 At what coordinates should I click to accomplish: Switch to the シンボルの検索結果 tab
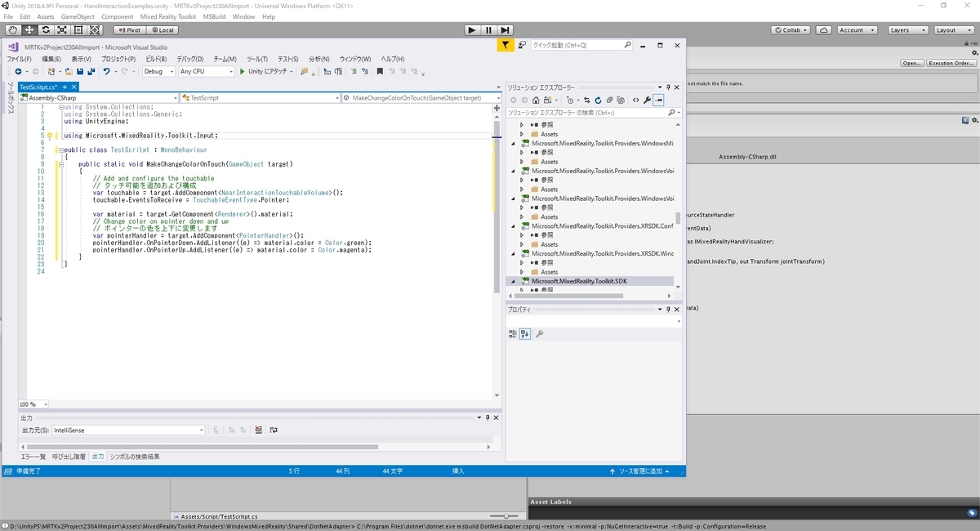[135, 457]
